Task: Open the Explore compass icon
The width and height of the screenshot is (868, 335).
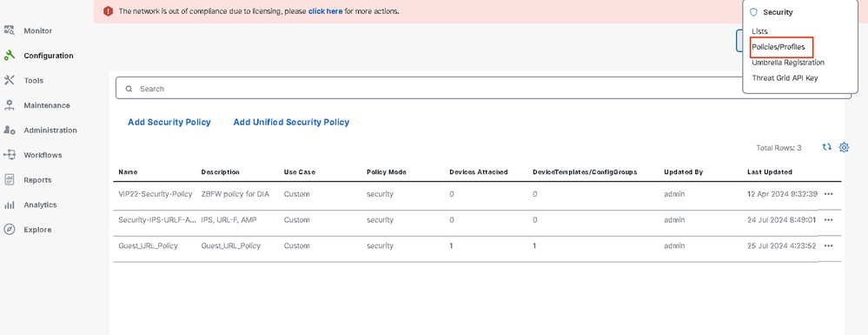Action: [9, 230]
